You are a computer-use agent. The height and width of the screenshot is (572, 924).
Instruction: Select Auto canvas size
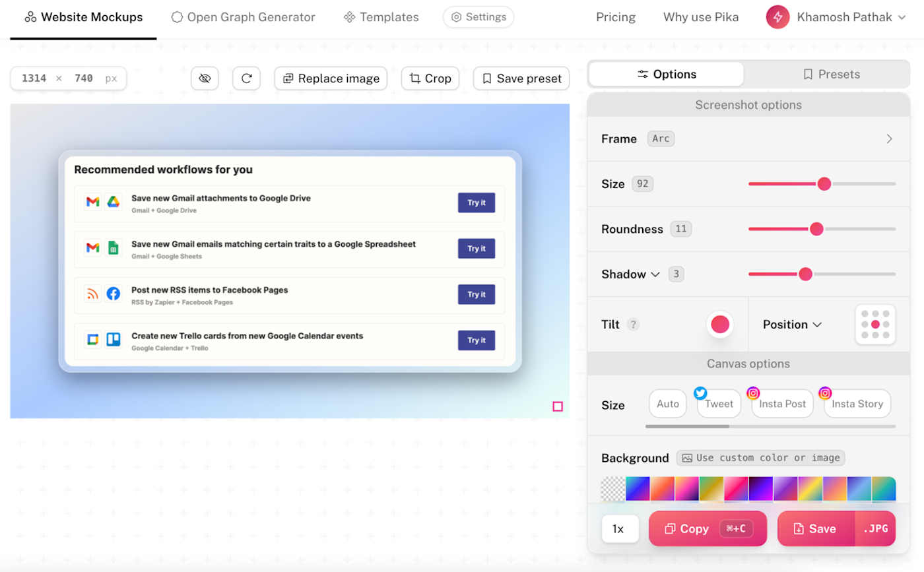coord(668,404)
